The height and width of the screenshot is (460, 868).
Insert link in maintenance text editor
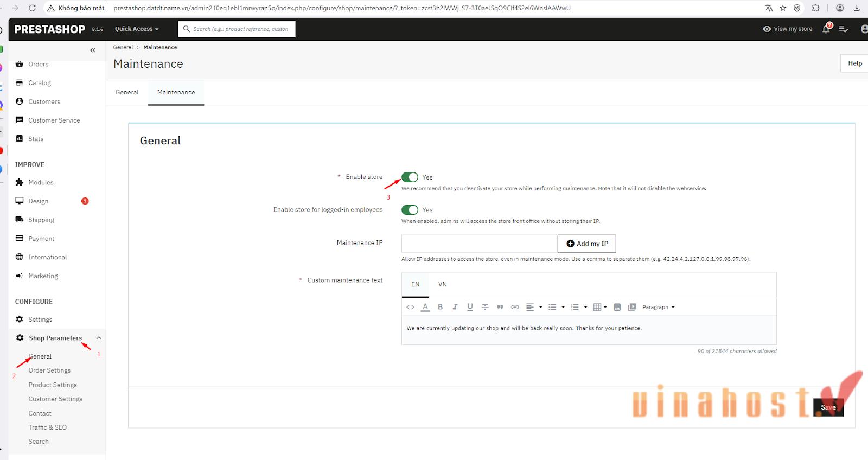pos(515,307)
